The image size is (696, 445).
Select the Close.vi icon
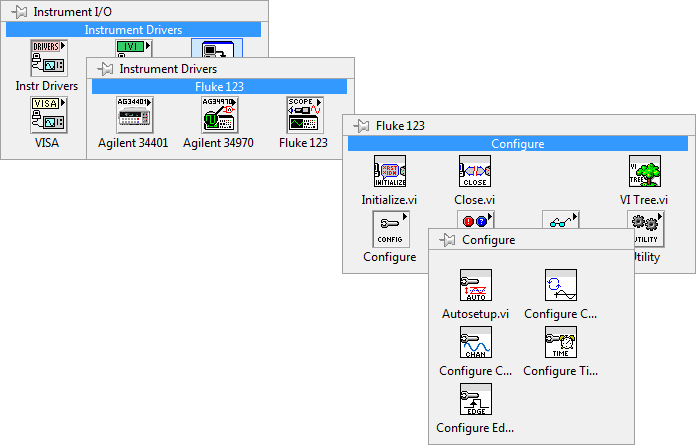(474, 171)
